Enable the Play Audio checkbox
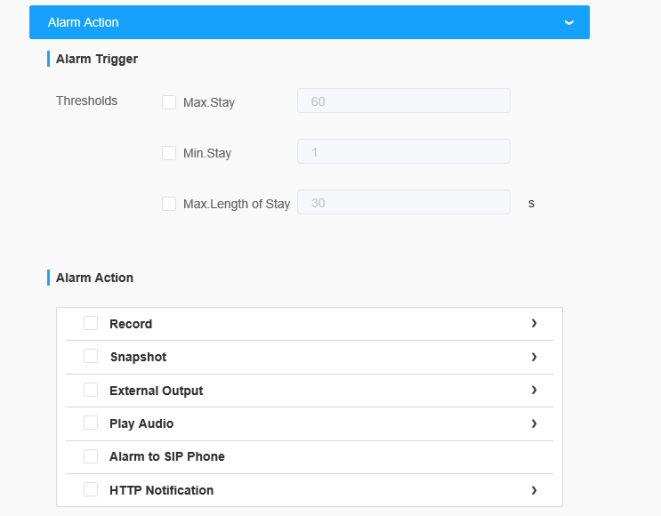The width and height of the screenshot is (661, 516). [x=91, y=423]
